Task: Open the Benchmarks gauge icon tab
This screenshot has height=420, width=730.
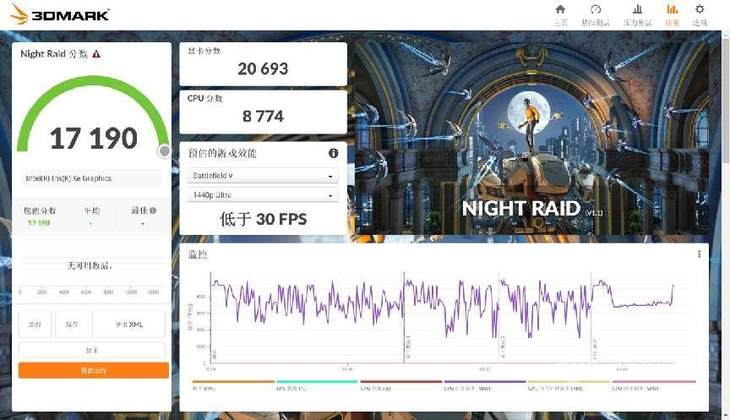Action: coord(595,9)
